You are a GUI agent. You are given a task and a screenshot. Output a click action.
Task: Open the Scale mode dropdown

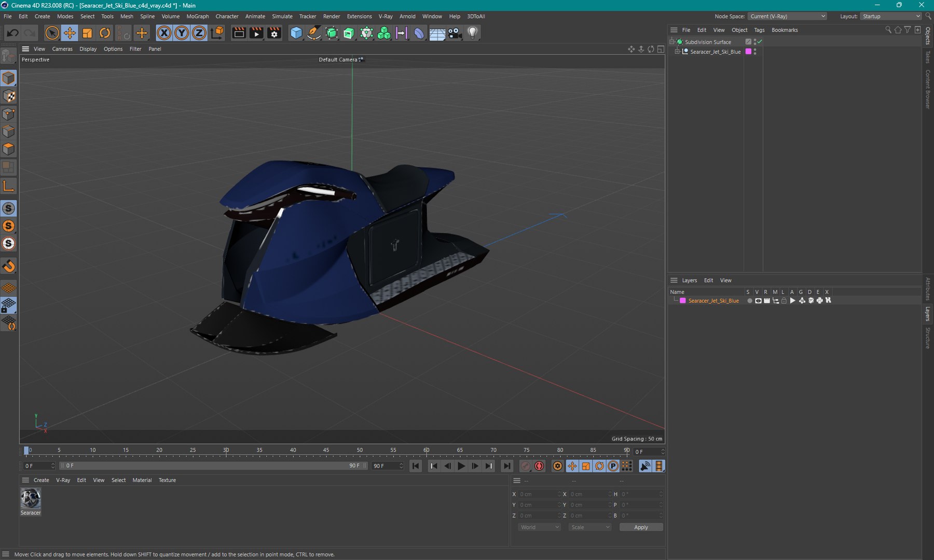[590, 527]
